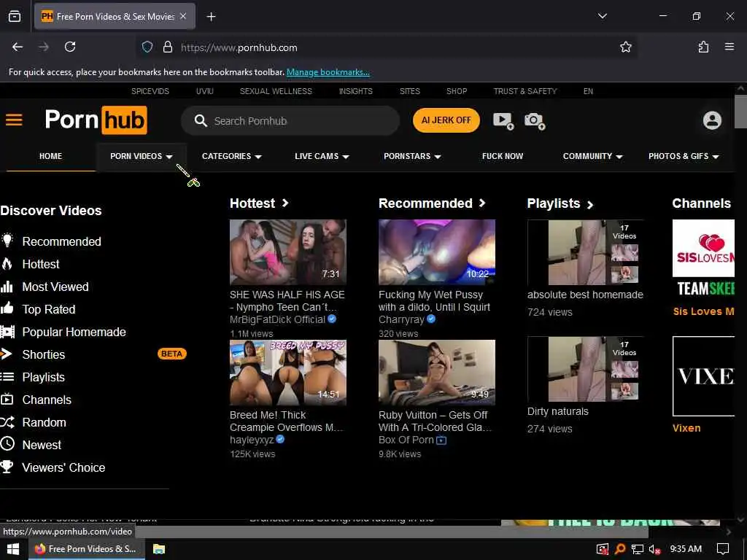Open the Newest sidebar link
747x560 pixels.
point(42,445)
